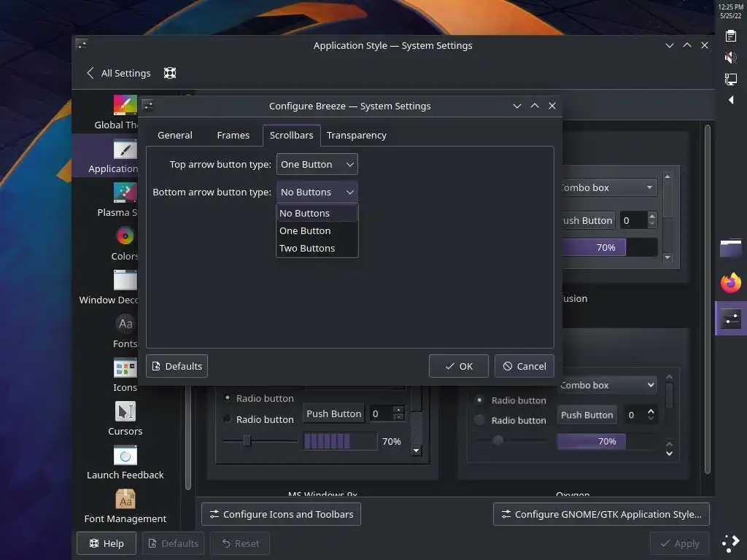Select the Scrollbars tab
Screen dimensions: 747x560
(x=292, y=135)
